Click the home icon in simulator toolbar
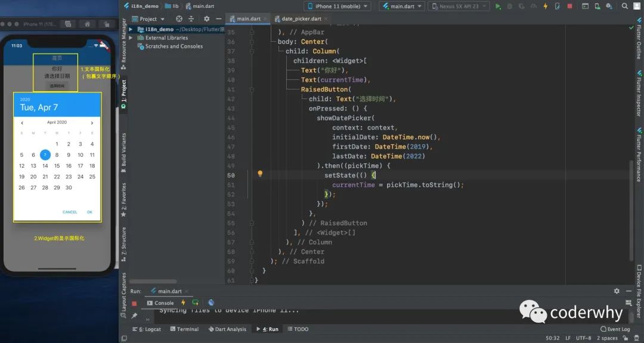The width and height of the screenshot is (644, 343). point(87,24)
